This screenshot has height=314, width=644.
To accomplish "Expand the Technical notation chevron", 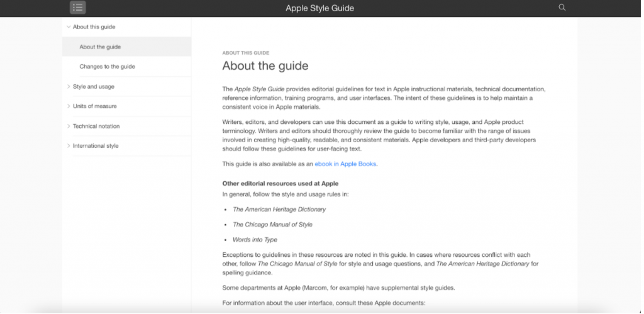I will (69, 126).
